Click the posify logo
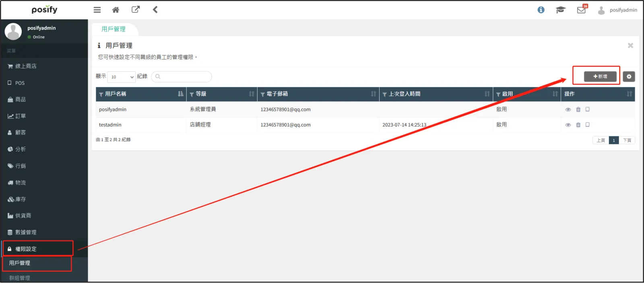Image resolution: width=644 pixels, height=283 pixels. pyautogui.click(x=44, y=10)
